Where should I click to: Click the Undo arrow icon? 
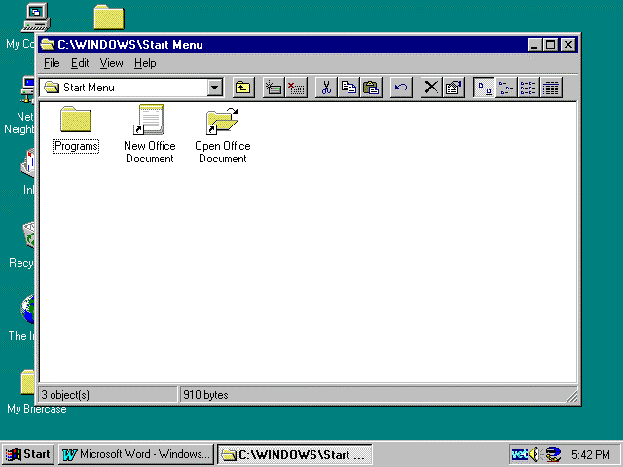400,88
